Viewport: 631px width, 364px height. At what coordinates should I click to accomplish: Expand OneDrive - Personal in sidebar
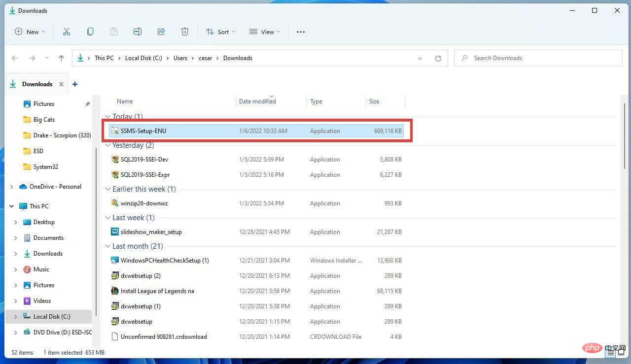11,187
